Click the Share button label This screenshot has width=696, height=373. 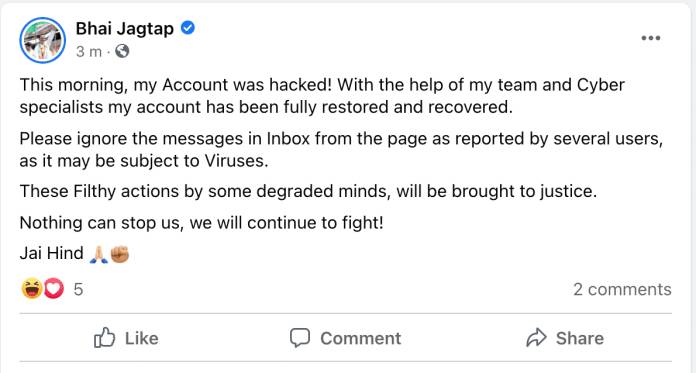tap(580, 339)
